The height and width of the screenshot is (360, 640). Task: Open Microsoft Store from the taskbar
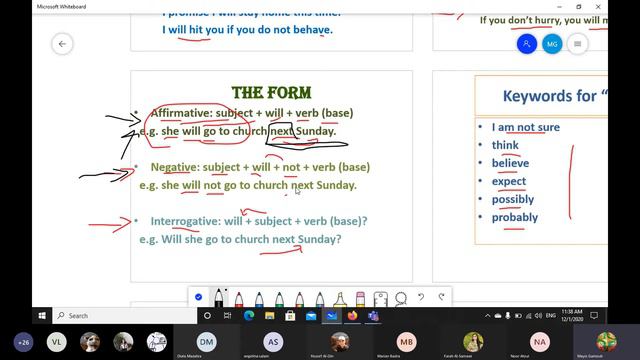click(x=290, y=316)
